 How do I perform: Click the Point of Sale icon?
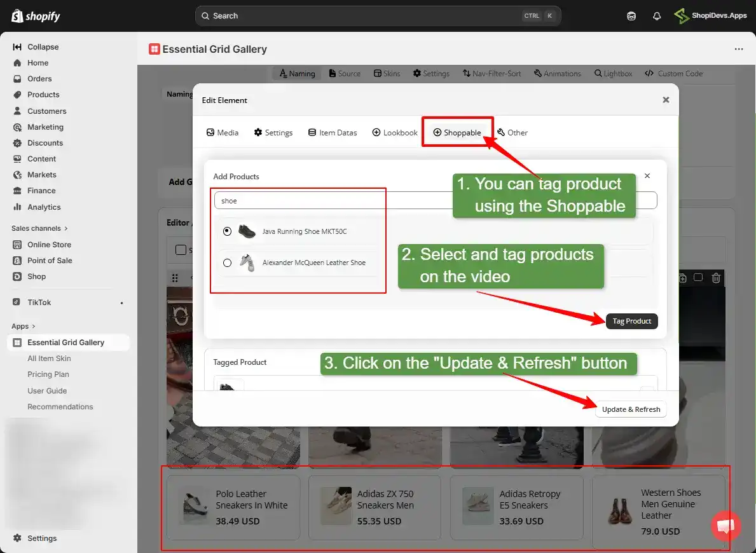click(17, 261)
